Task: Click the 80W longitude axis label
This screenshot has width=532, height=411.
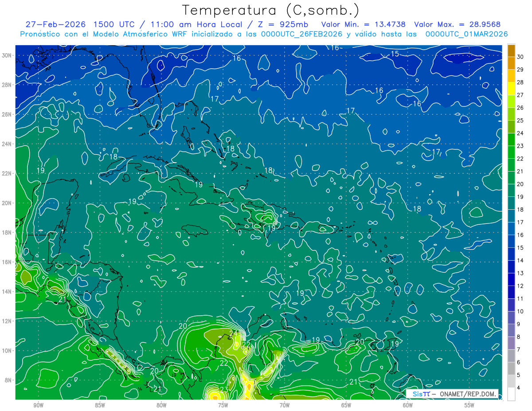Action: click(161, 405)
